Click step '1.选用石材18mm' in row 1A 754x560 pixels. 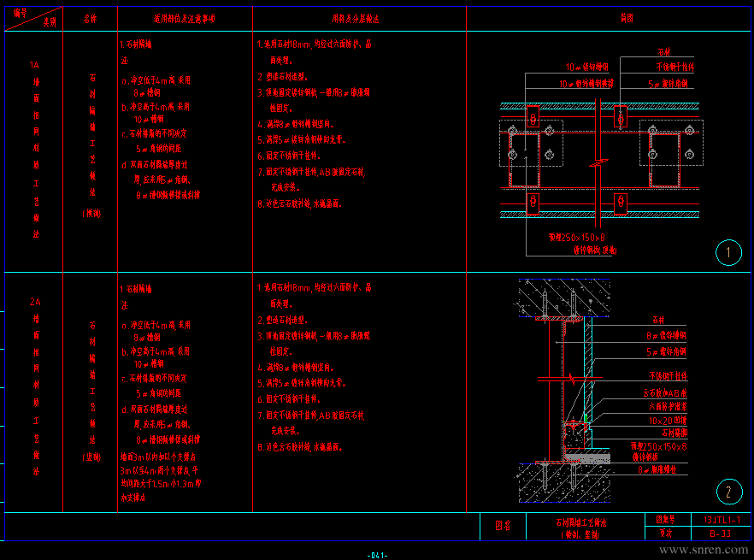315,44
